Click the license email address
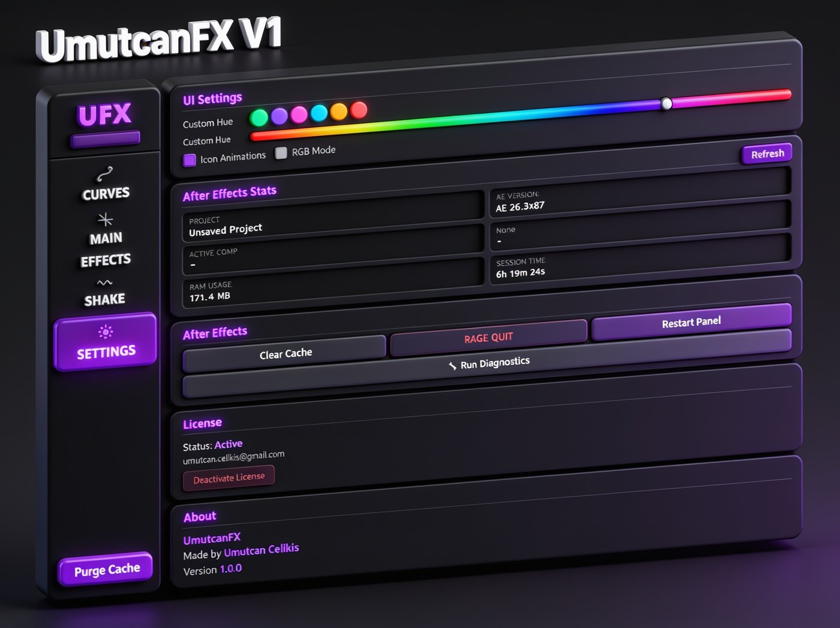Viewport: 840px width, 628px height. [233, 458]
